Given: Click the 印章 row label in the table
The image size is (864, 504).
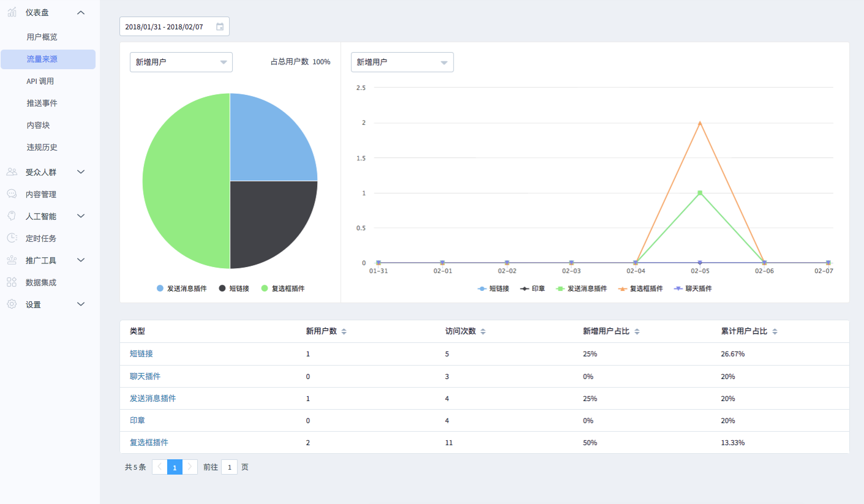Looking at the screenshot, I should (x=137, y=420).
